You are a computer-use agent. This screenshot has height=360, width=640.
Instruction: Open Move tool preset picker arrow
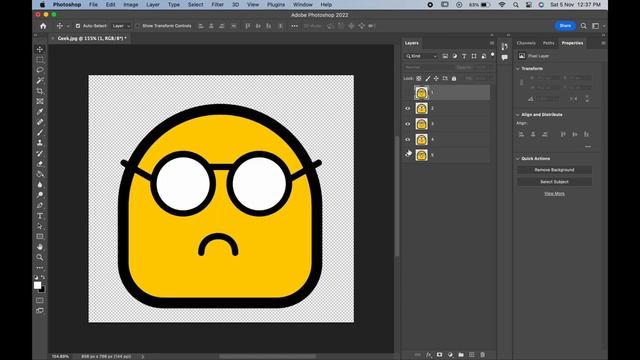coord(68,26)
